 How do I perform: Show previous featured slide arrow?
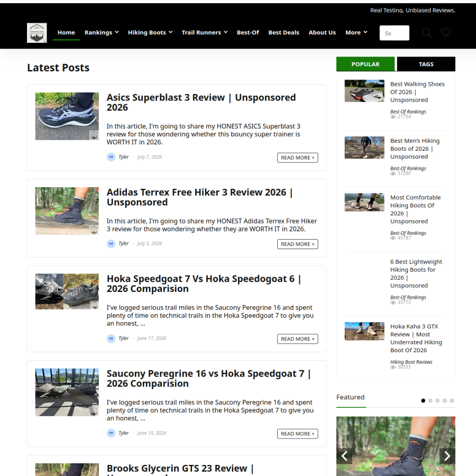pos(344,456)
